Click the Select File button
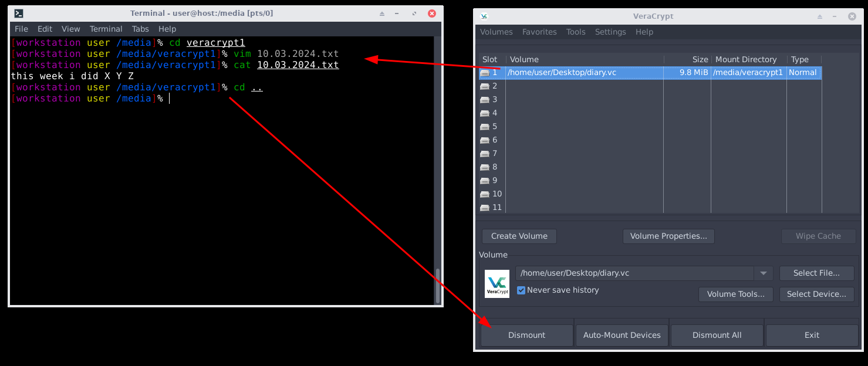The width and height of the screenshot is (868, 366). point(816,273)
